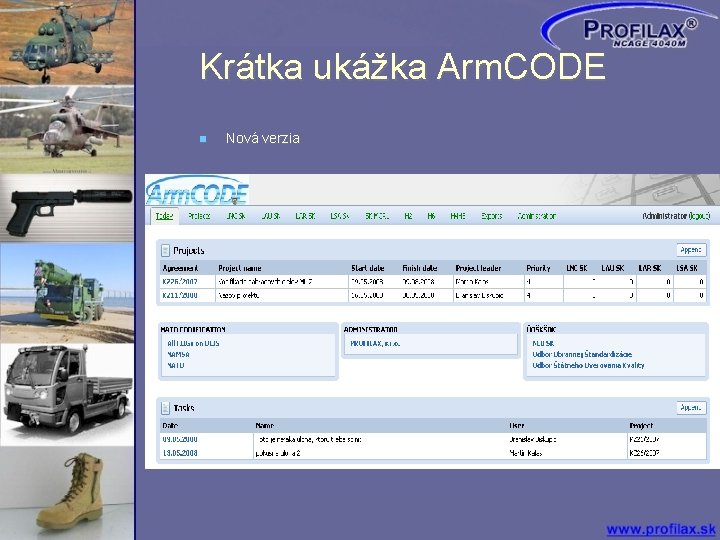720x540 pixels.
Task: Open the Odbor Obrannej Štandardizácie link
Action: tap(582, 354)
